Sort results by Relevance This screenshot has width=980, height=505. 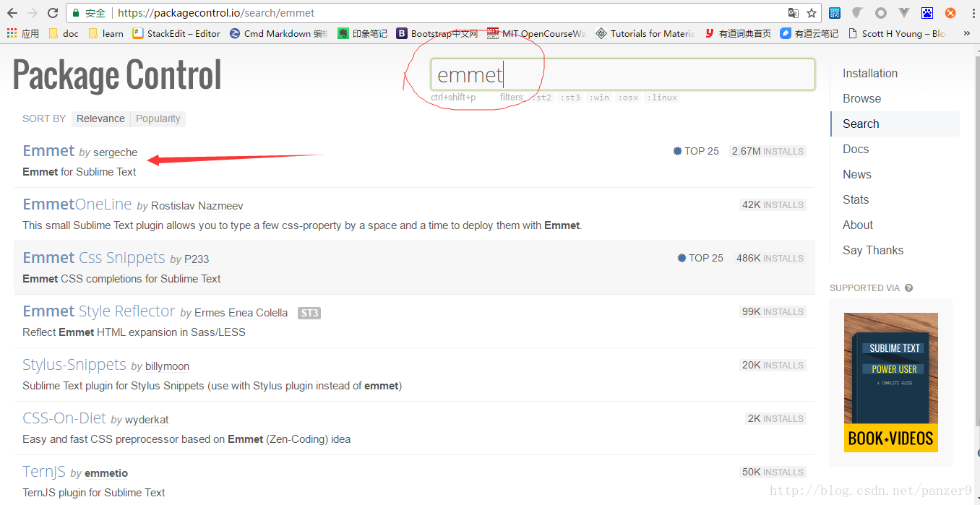pyautogui.click(x=100, y=118)
